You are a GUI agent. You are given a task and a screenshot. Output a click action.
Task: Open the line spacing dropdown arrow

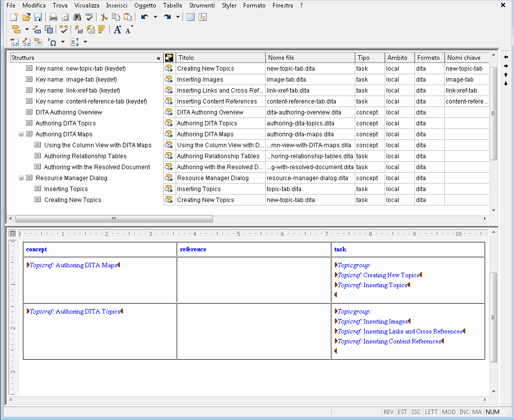(85, 42)
